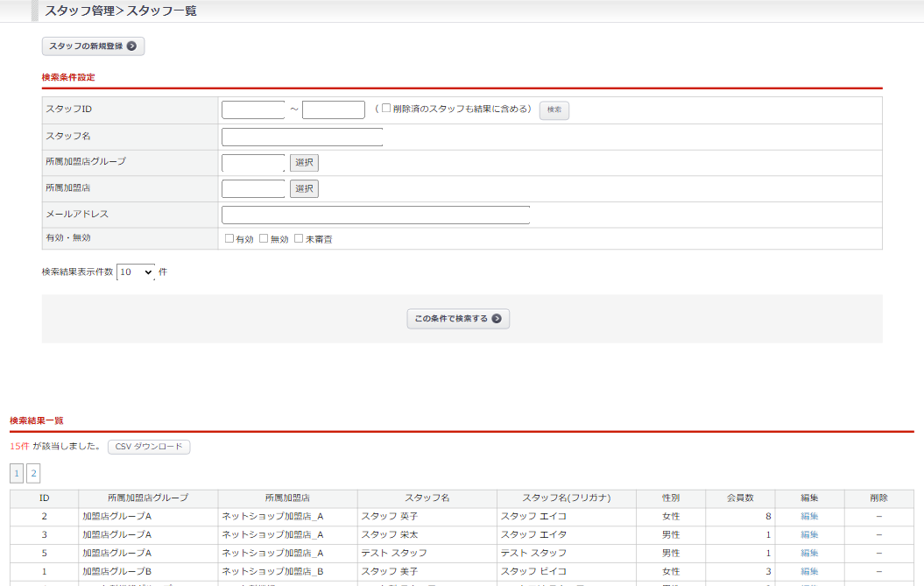Click the スタッフID end input field
Image resolution: width=924 pixels, height=586 pixels.
(334, 109)
